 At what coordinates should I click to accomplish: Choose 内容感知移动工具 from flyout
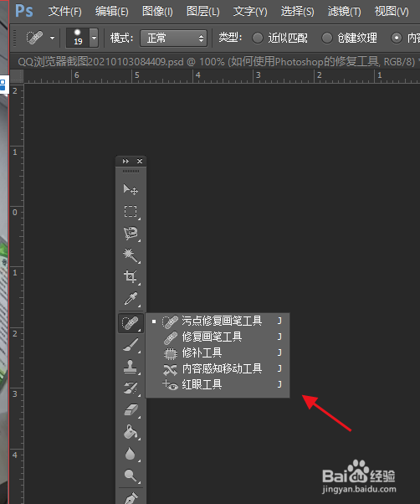(x=218, y=368)
